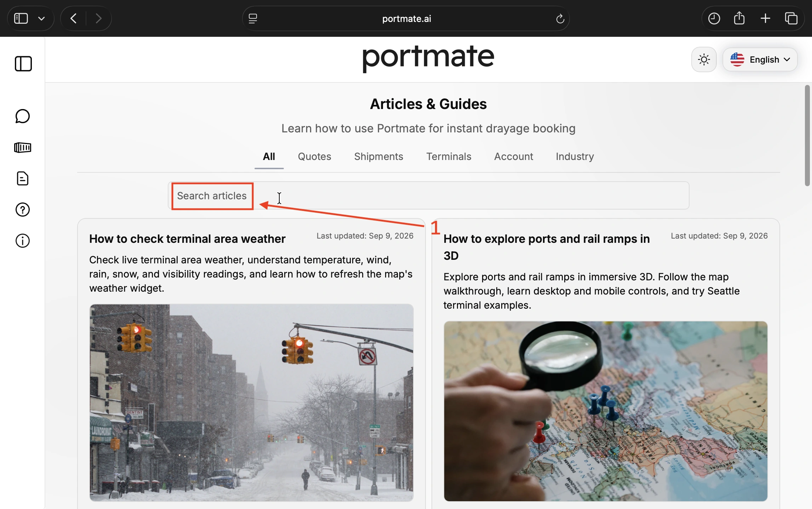Open the browser history clock icon
Viewport: 812px width, 509px height.
pos(714,18)
